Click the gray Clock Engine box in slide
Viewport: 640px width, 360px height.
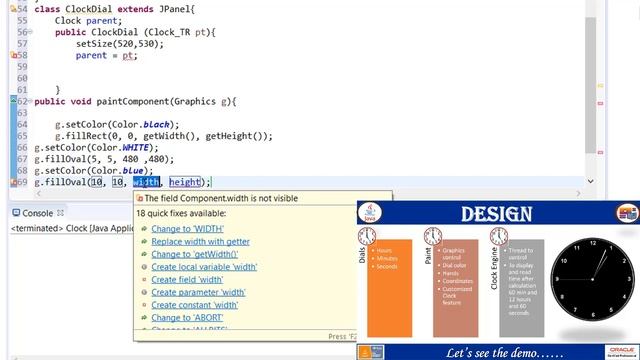click(x=522, y=288)
